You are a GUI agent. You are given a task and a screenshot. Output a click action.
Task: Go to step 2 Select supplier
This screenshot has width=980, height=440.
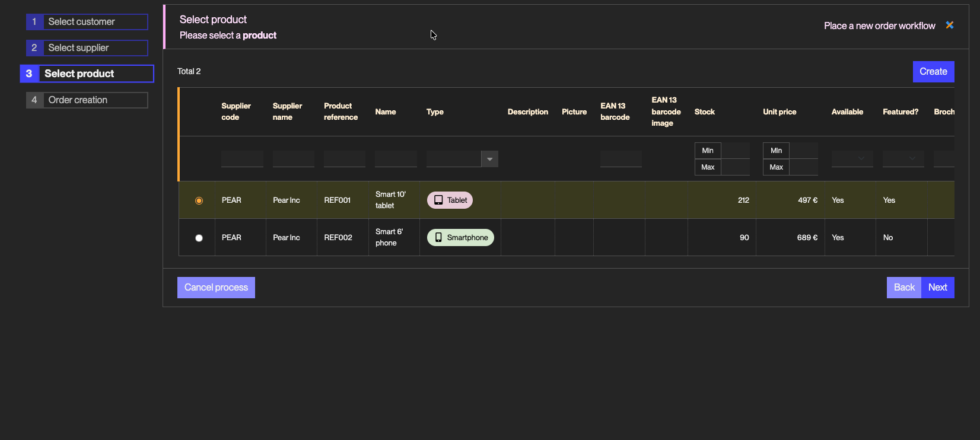click(x=87, y=48)
